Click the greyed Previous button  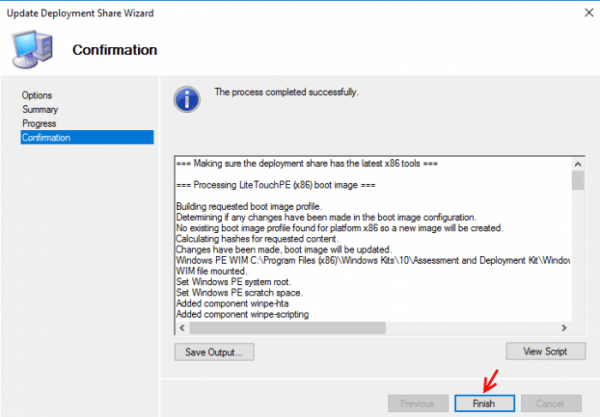point(418,403)
